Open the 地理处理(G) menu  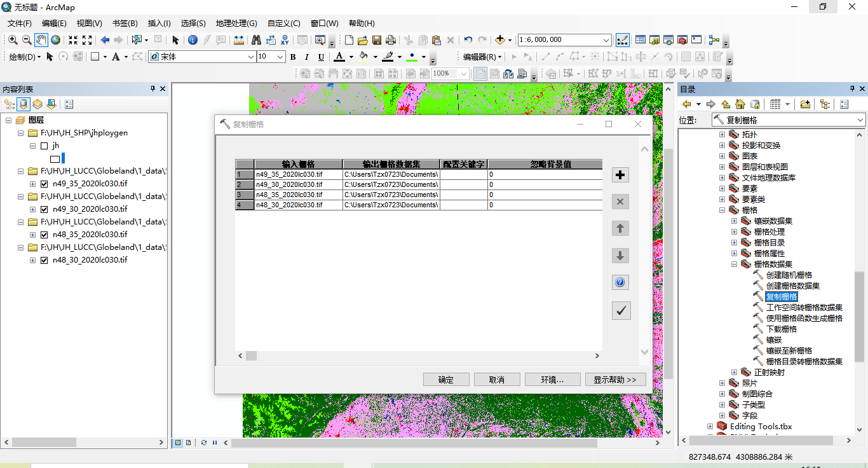click(236, 24)
